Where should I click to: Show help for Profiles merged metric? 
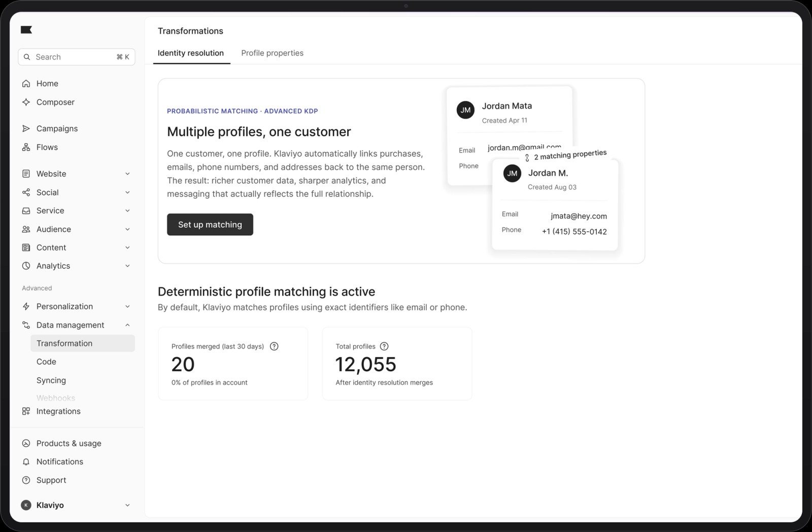[274, 346]
